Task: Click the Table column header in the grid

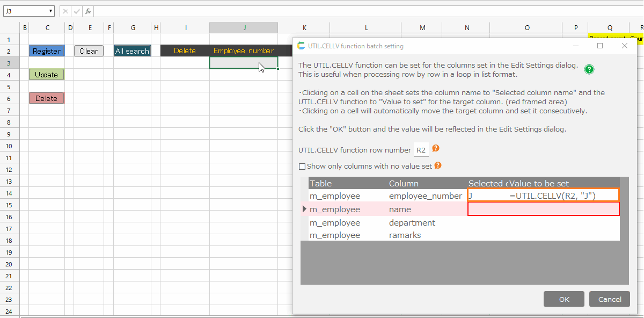Action: click(x=348, y=183)
